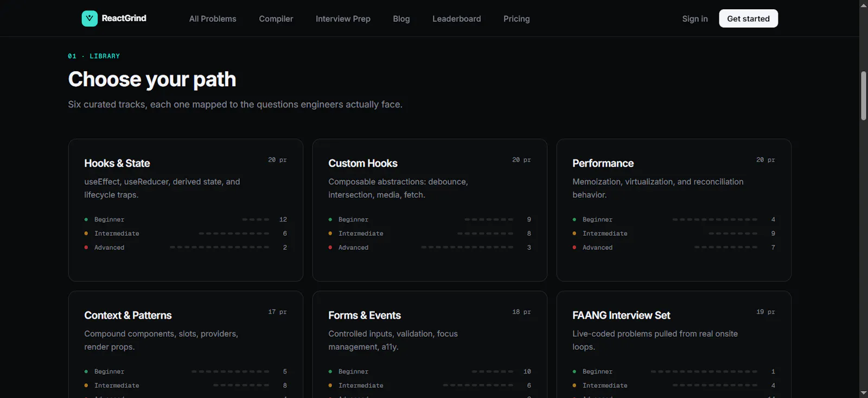
Task: Click Advanced row in Custom Hooks
Action: tap(430, 248)
